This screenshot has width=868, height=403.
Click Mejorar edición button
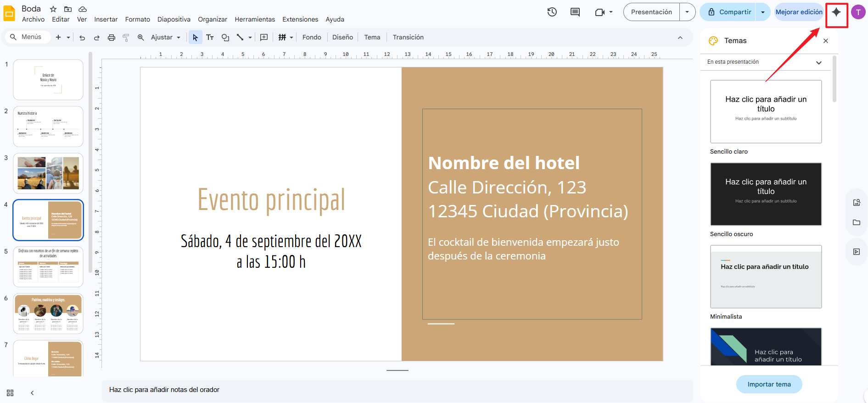pyautogui.click(x=799, y=12)
